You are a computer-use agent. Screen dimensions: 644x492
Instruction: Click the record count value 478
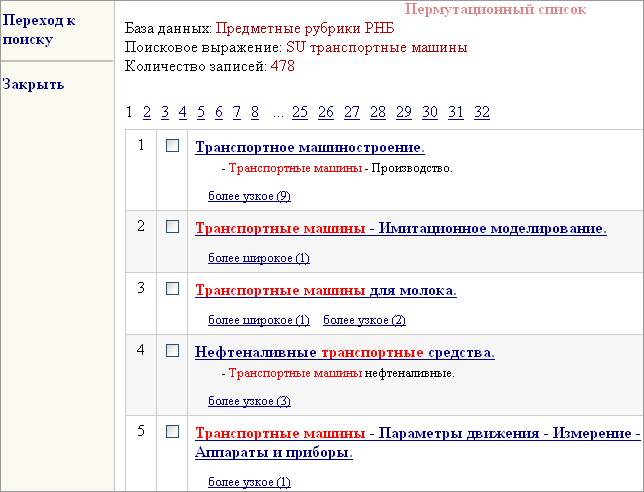[283, 66]
